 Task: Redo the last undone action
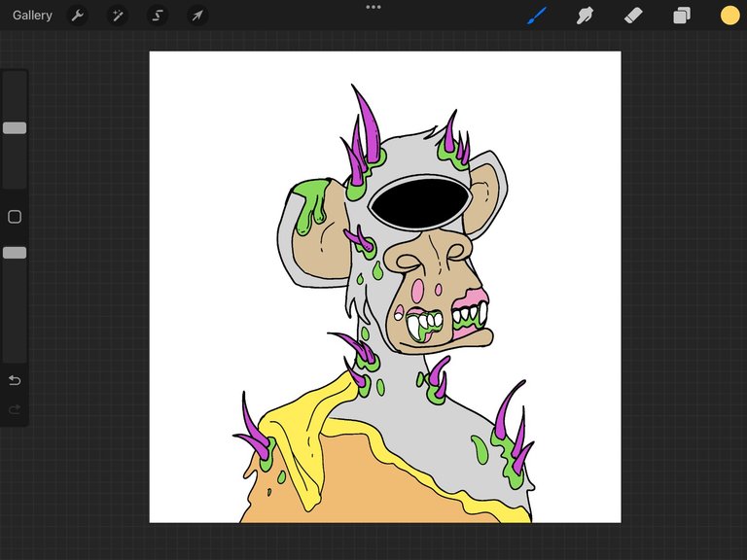click(x=15, y=409)
